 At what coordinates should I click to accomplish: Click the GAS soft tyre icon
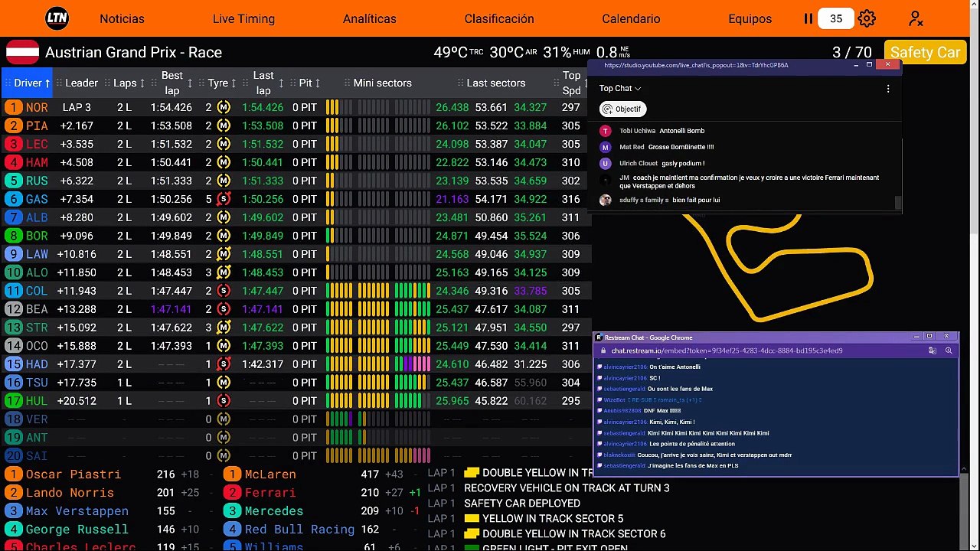[224, 199]
